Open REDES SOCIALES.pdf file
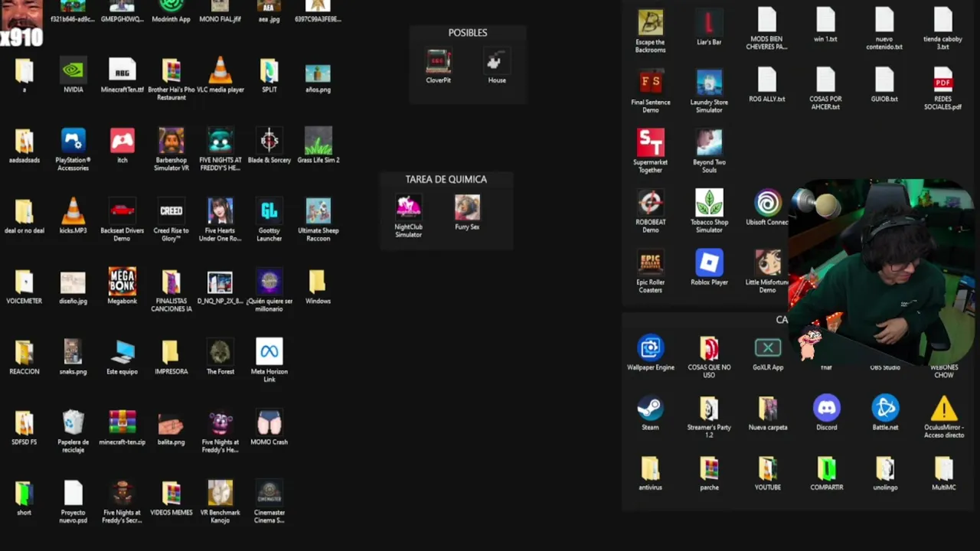Image resolution: width=980 pixels, height=551 pixels. [x=943, y=80]
